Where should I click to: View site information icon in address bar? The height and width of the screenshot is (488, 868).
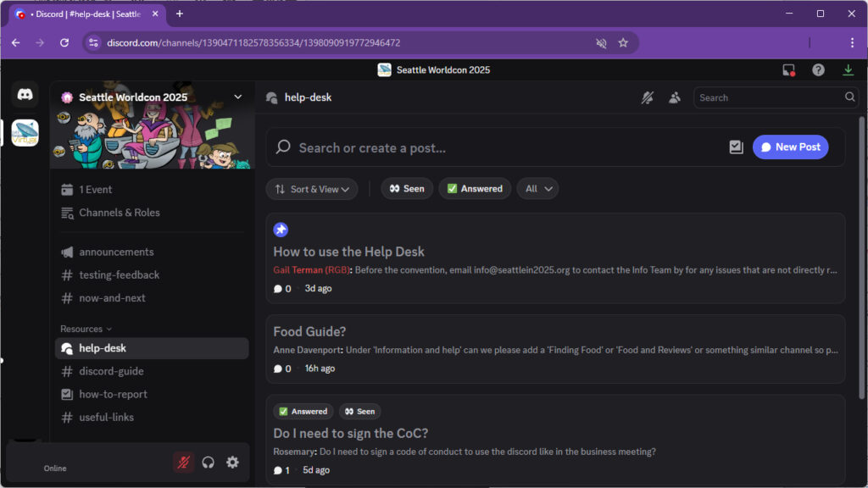tap(93, 43)
